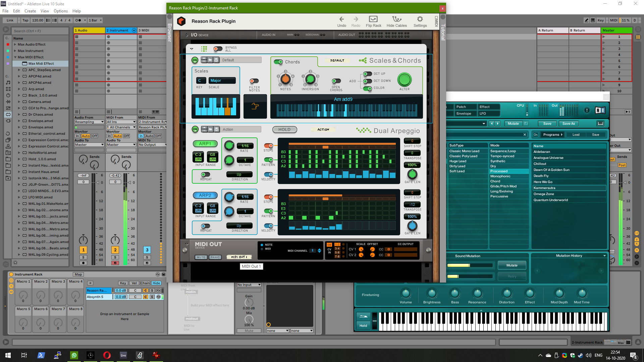Open the 1 Bar quantization dropdown
644x362 pixels.
tap(95, 20)
